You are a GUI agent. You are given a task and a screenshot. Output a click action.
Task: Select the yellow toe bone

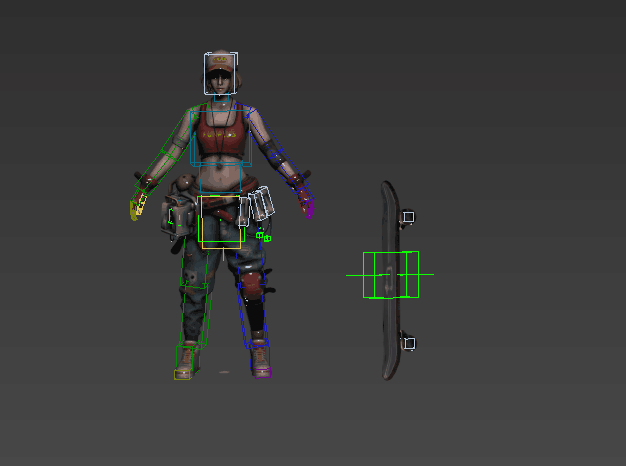coord(182,375)
